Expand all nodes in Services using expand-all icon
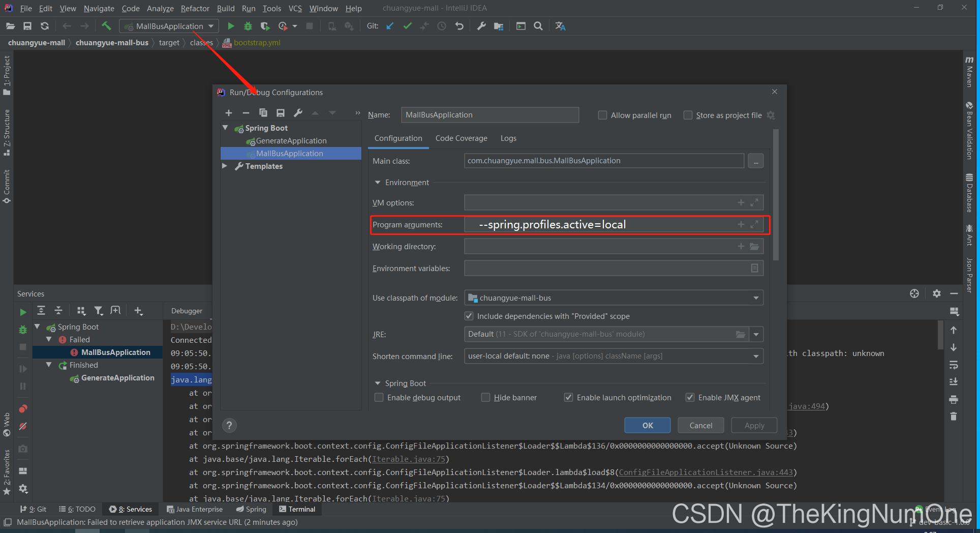980x533 pixels. click(x=41, y=310)
